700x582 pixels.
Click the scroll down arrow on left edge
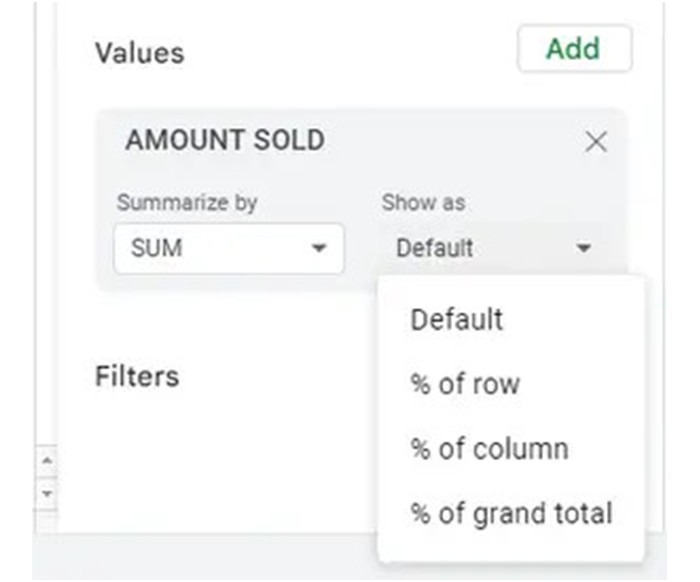point(46,493)
